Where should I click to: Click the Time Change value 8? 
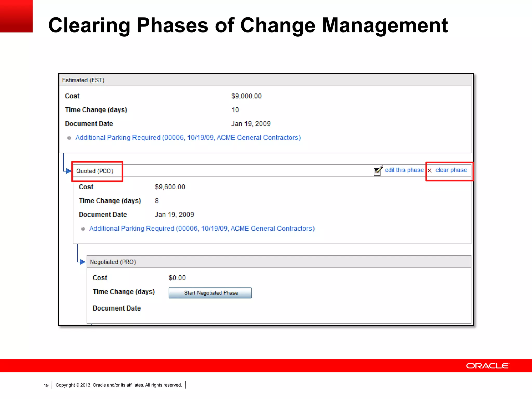[157, 201]
